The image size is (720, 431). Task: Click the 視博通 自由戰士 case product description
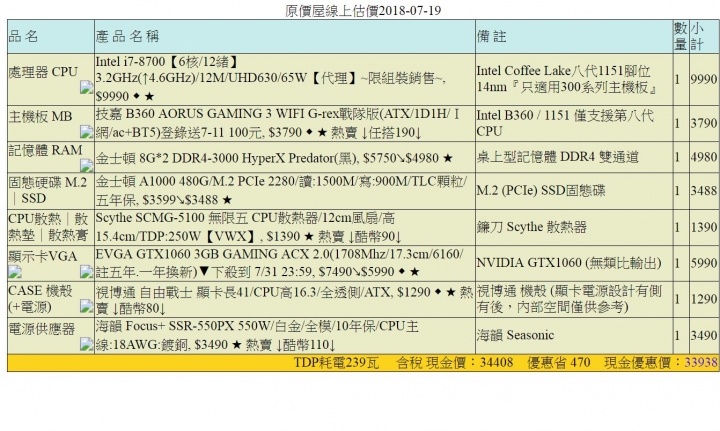tap(284, 299)
